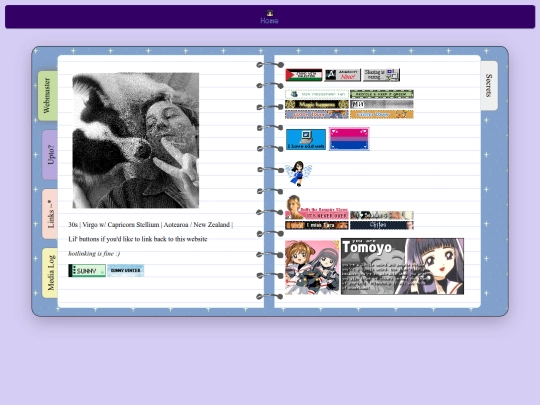Screen dimensions: 540x405
Task: Click the green recycle blinkie
Action: [382, 94]
